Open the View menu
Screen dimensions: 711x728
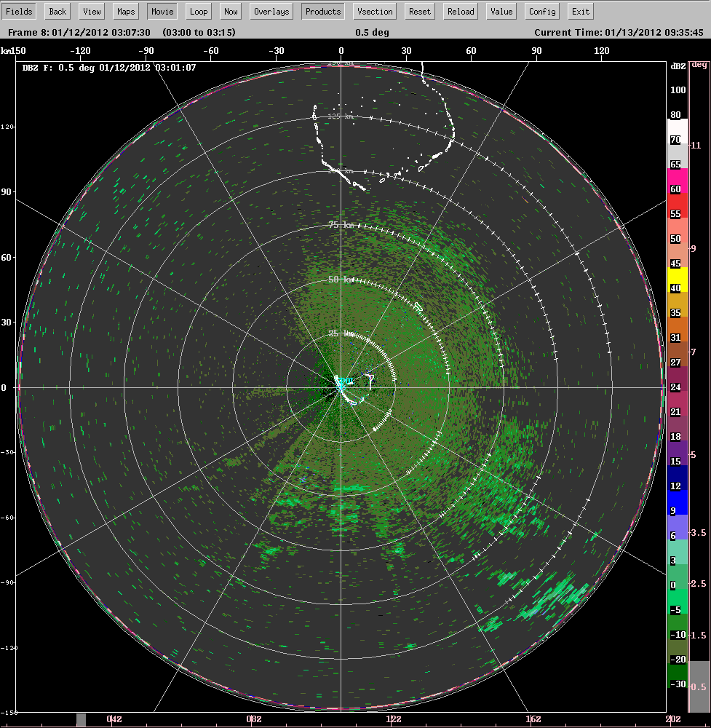click(x=91, y=11)
